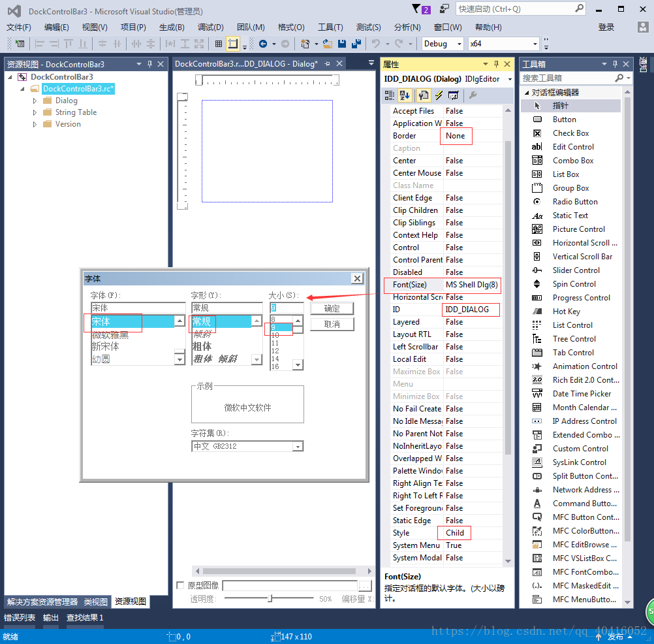Viewport: 654px width, 644px height.
Task: Select the Picture Control tool
Action: (570, 229)
